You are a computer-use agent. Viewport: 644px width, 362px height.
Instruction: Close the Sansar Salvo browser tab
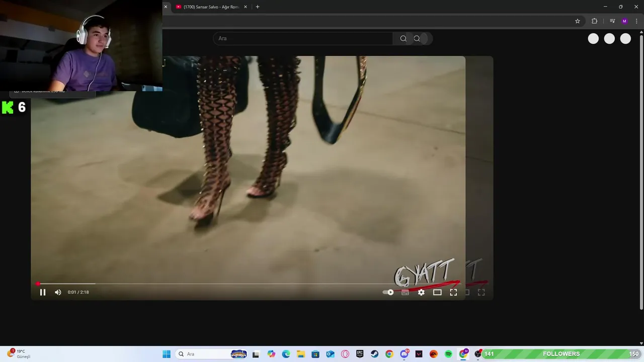coord(246,7)
